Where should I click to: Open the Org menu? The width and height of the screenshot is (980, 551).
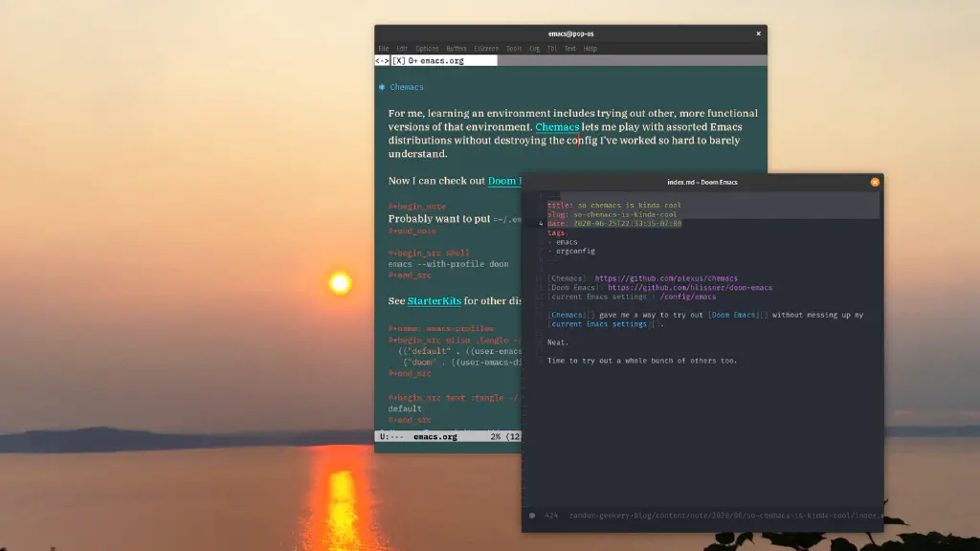(534, 48)
